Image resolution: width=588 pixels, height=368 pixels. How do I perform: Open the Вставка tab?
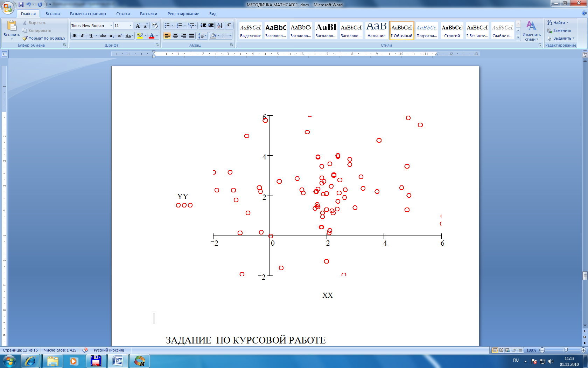click(x=52, y=14)
